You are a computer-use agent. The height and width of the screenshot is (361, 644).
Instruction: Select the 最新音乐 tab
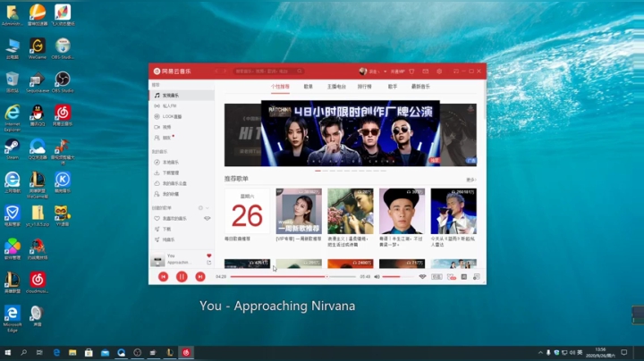coord(420,87)
